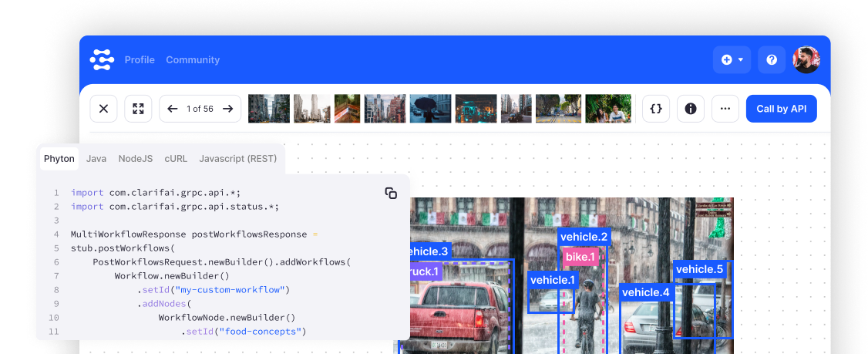Expand the plus create dropdown

pos(732,59)
